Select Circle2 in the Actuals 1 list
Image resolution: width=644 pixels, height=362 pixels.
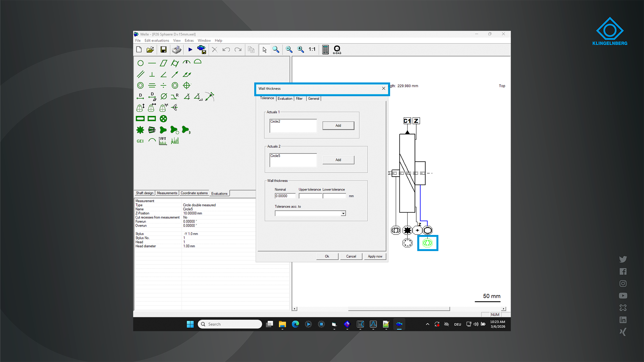point(275,122)
